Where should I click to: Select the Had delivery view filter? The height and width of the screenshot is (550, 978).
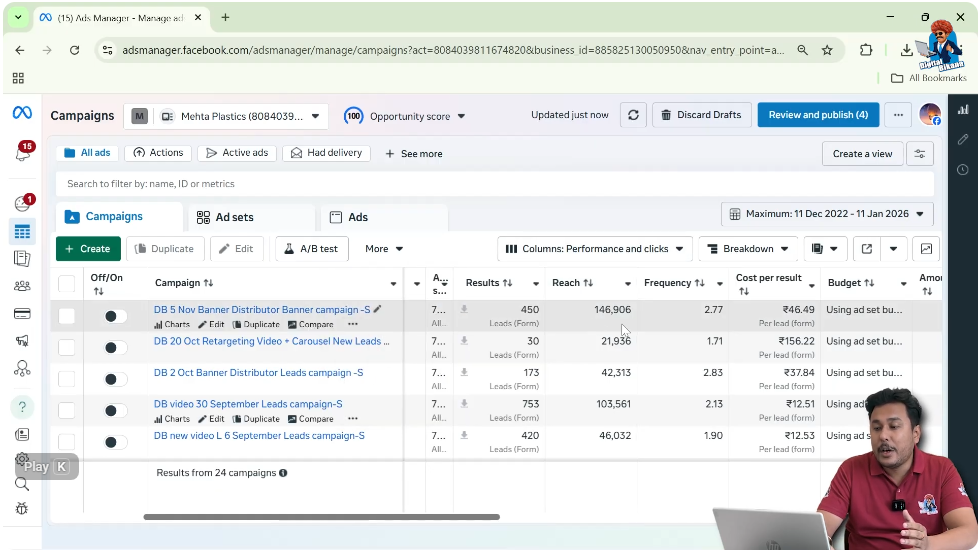tap(326, 153)
